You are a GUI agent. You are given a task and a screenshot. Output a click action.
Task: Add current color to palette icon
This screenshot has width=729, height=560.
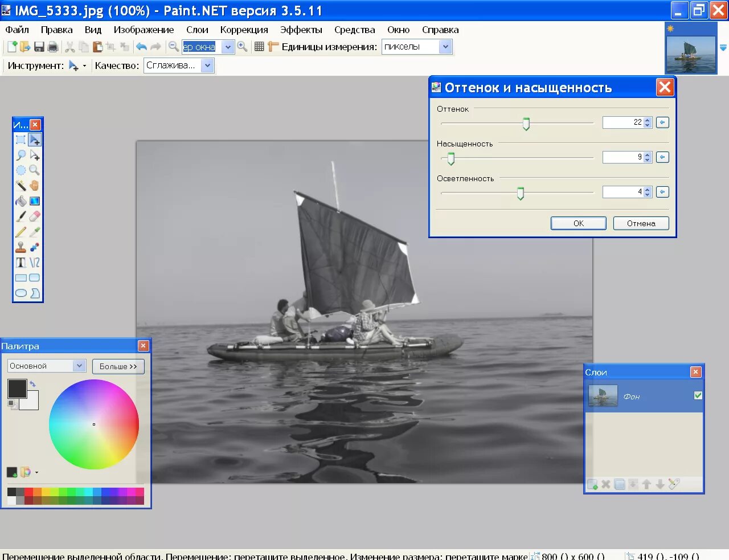[x=11, y=472]
